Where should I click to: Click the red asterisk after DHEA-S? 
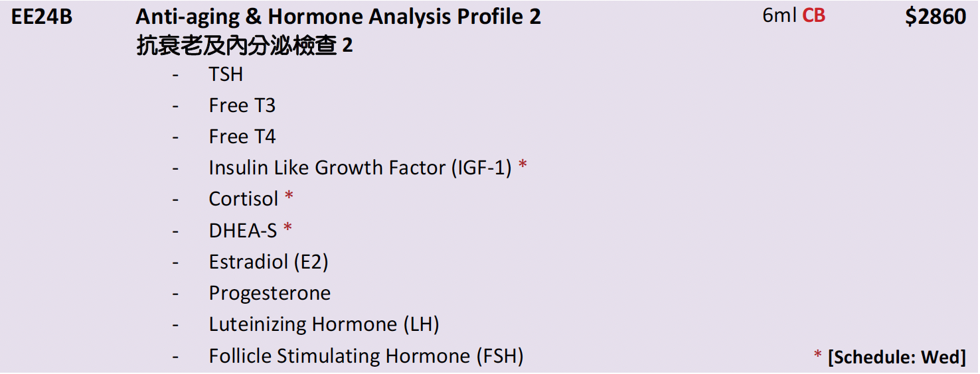coord(287,227)
